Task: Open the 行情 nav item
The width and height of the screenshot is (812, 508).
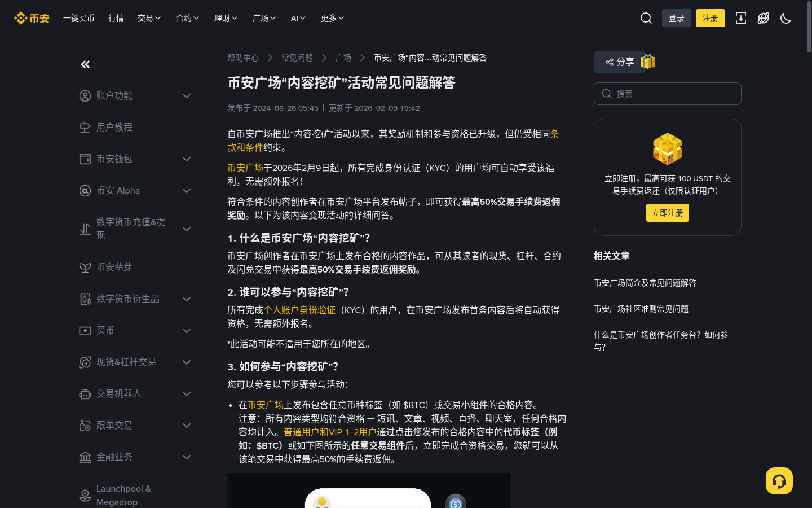Action: (116, 18)
